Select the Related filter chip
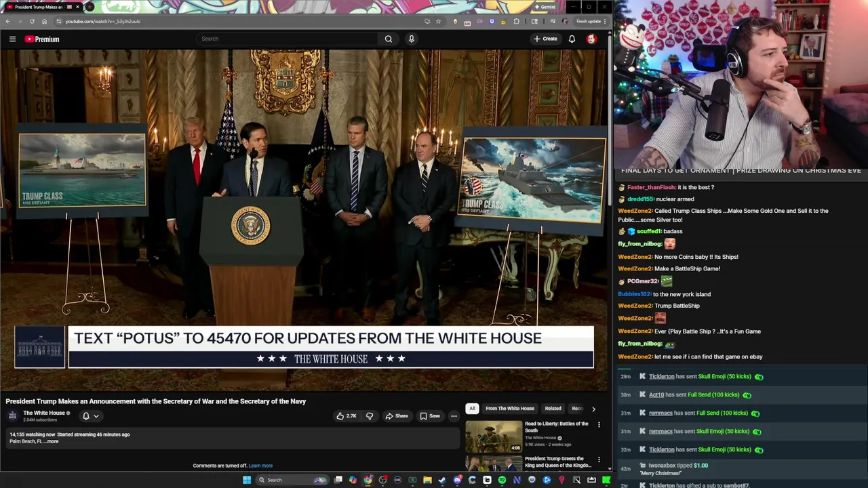The image size is (868, 488). coord(553,409)
